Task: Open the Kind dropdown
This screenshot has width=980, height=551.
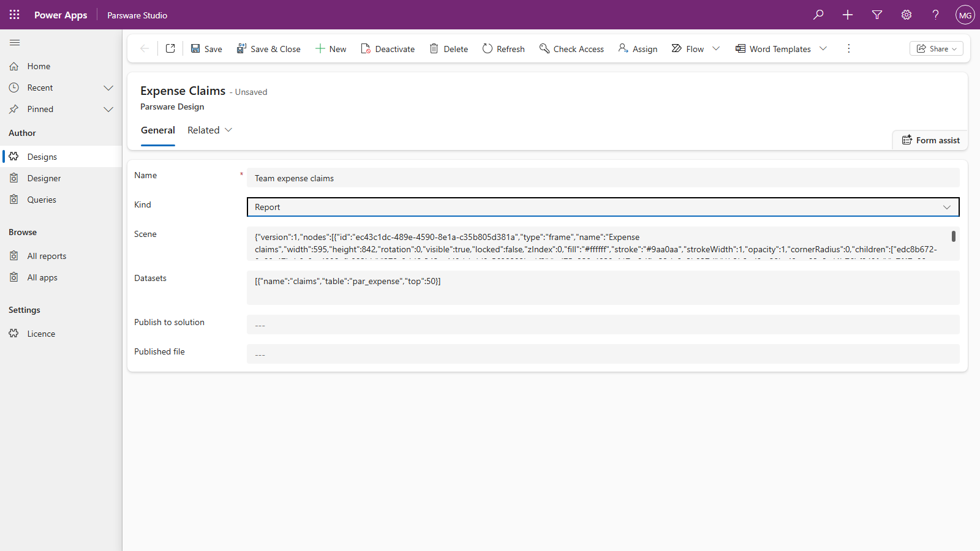Action: 603,207
